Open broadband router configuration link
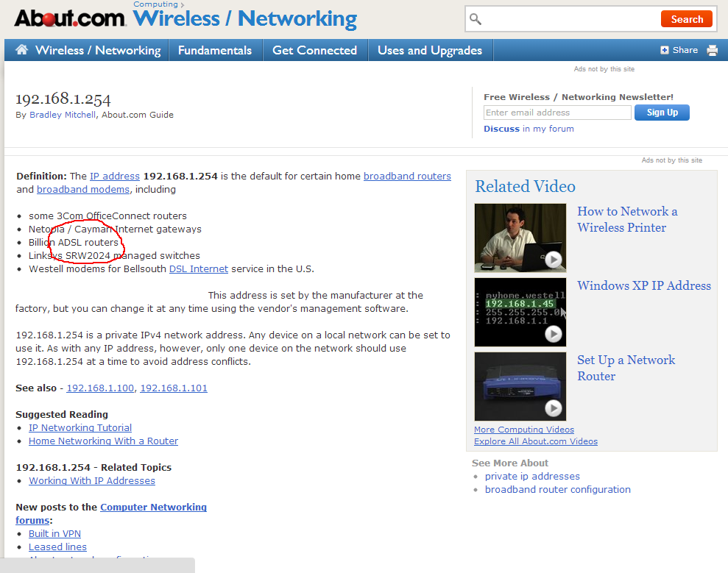This screenshot has height=573, width=728. [558, 489]
